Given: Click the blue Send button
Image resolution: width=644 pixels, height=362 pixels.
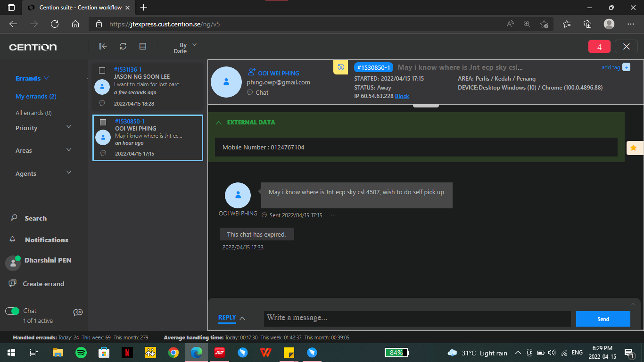Looking at the screenshot, I should (603, 319).
